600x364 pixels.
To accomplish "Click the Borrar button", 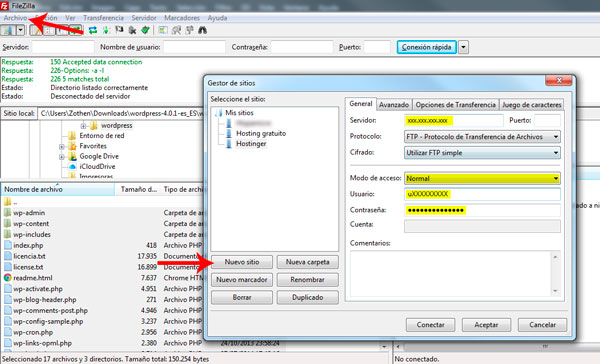I will click(x=242, y=297).
